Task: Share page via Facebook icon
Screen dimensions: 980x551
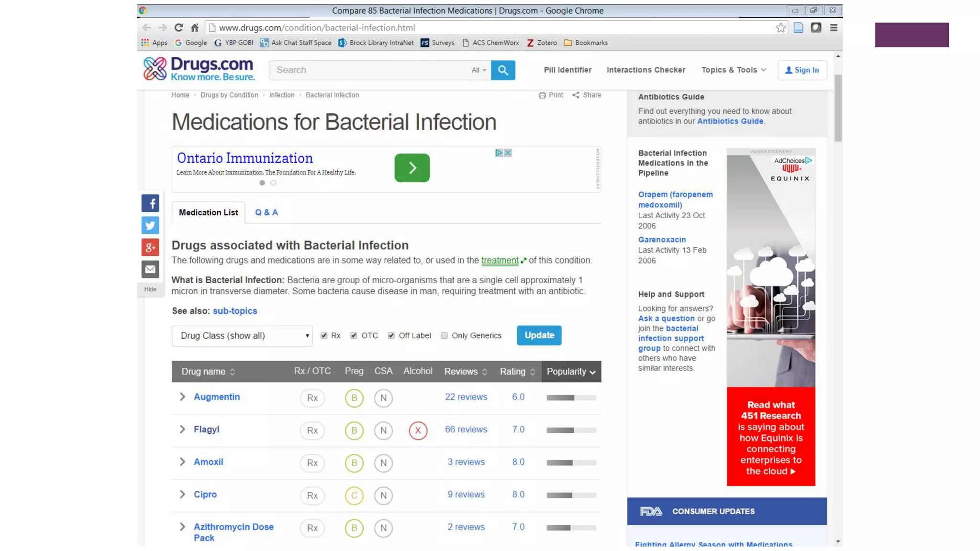Action: (x=150, y=203)
